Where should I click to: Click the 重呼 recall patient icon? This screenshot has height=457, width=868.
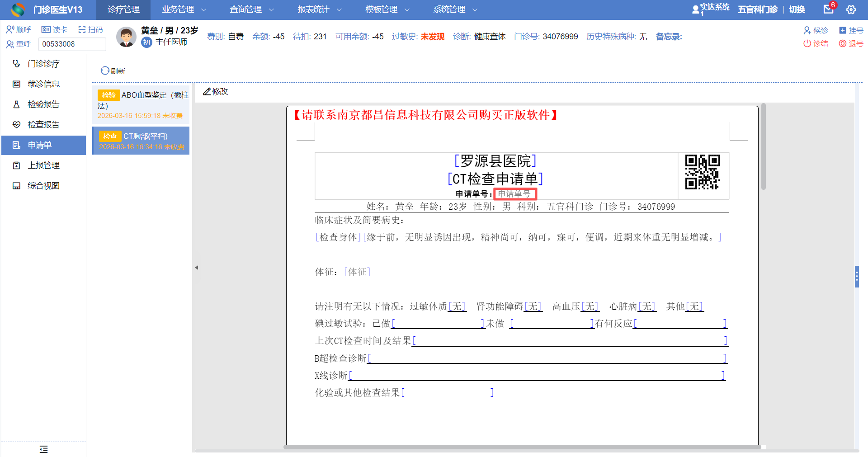pyautogui.click(x=10, y=44)
